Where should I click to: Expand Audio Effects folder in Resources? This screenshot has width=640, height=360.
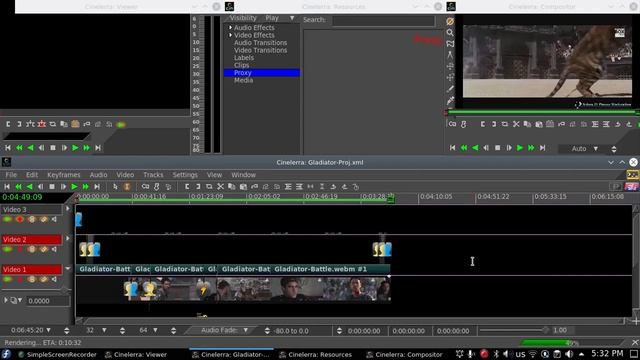pyautogui.click(x=230, y=28)
